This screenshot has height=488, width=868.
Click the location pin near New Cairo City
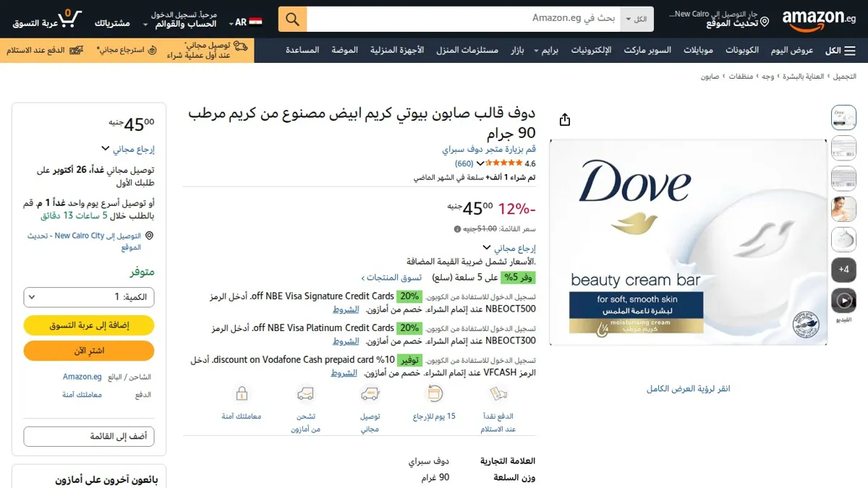tap(150, 236)
